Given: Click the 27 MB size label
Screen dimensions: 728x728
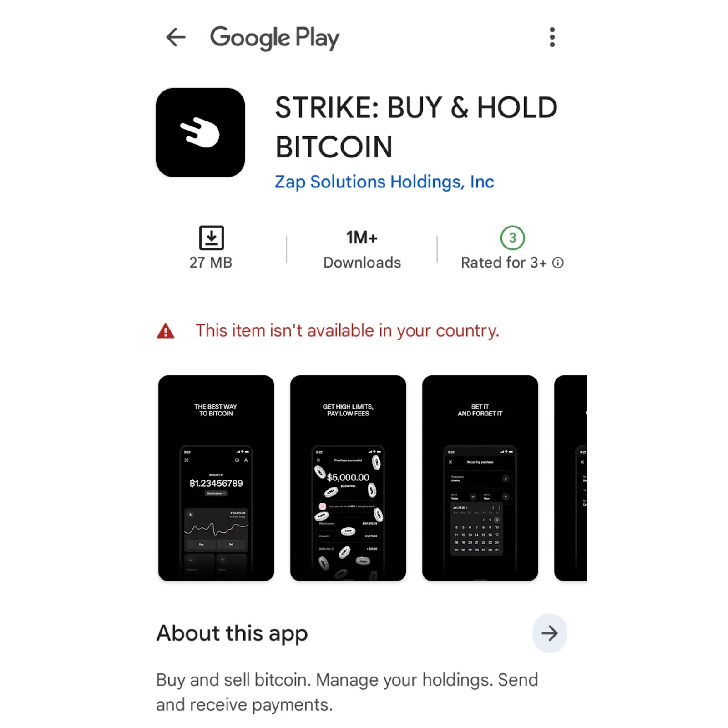Looking at the screenshot, I should [x=211, y=263].
